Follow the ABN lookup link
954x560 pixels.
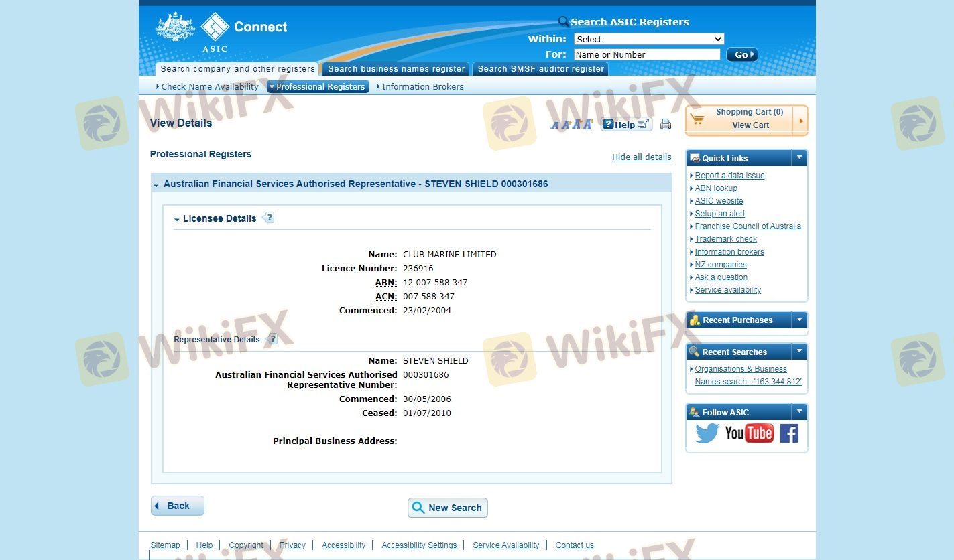point(715,188)
